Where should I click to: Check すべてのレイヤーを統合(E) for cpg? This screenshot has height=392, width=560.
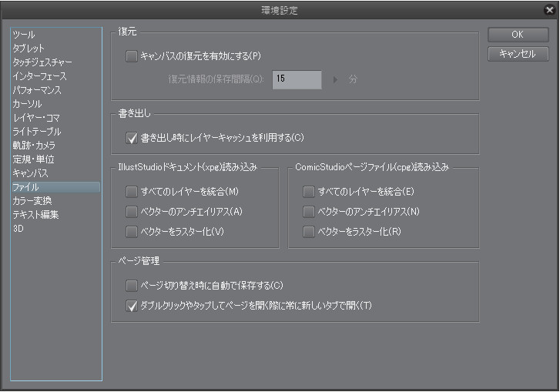[x=309, y=192]
